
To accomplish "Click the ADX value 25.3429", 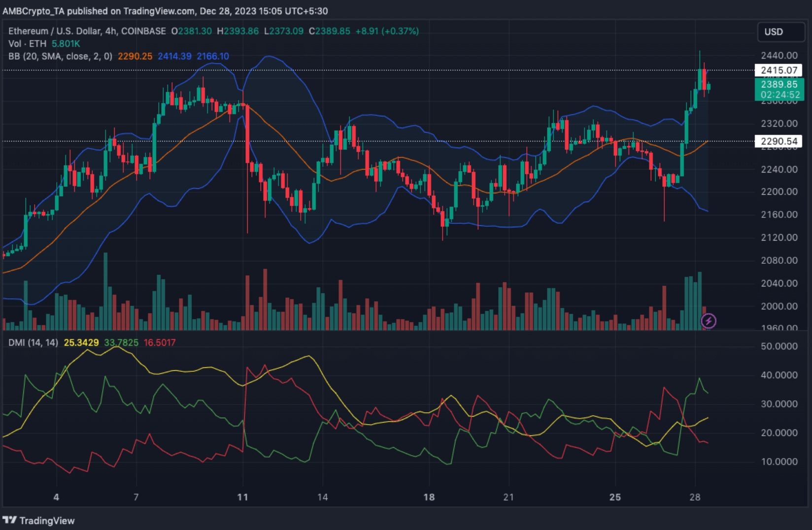I will coord(81,343).
